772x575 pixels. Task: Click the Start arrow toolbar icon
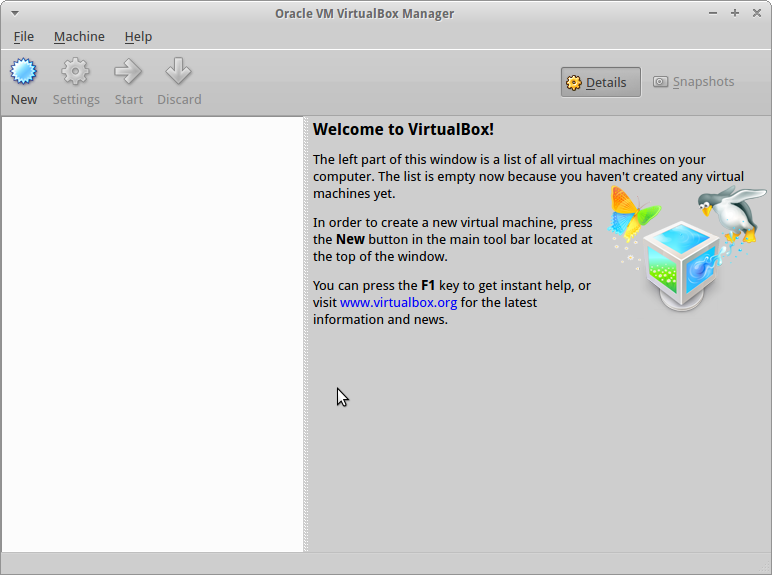click(x=128, y=71)
